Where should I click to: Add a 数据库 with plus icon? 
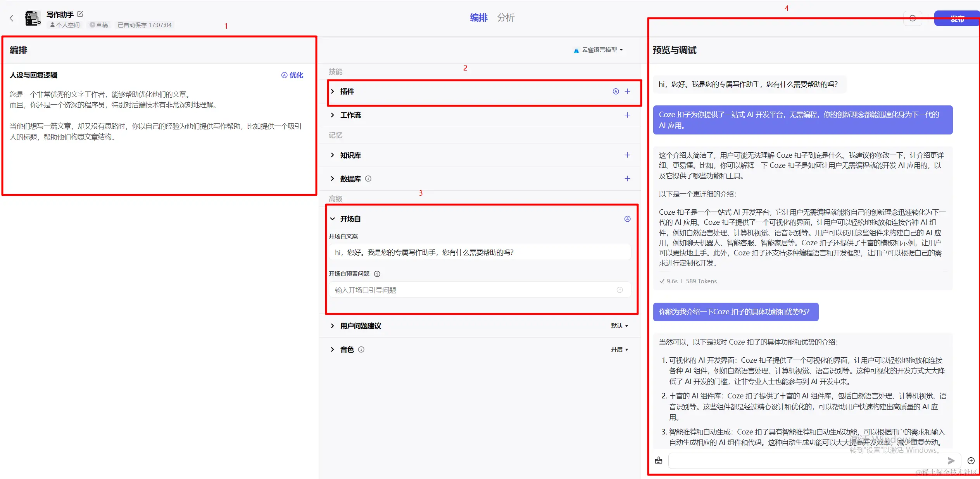[x=627, y=179]
